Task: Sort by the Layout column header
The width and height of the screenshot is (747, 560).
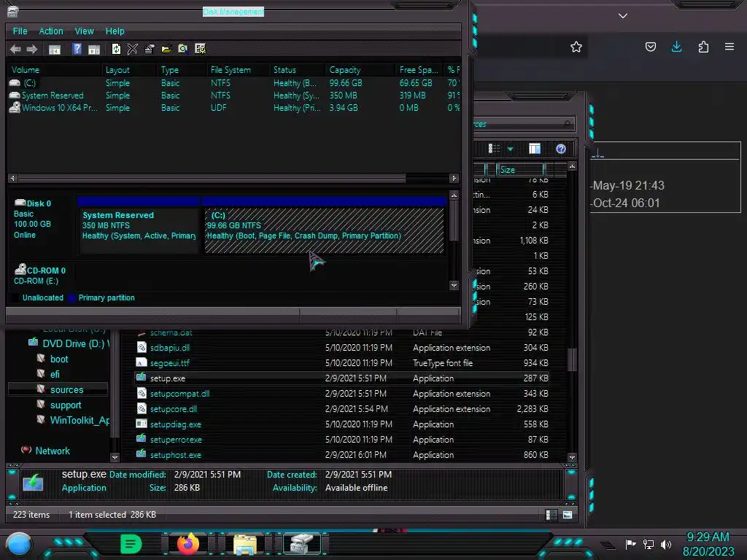Action: [130, 69]
